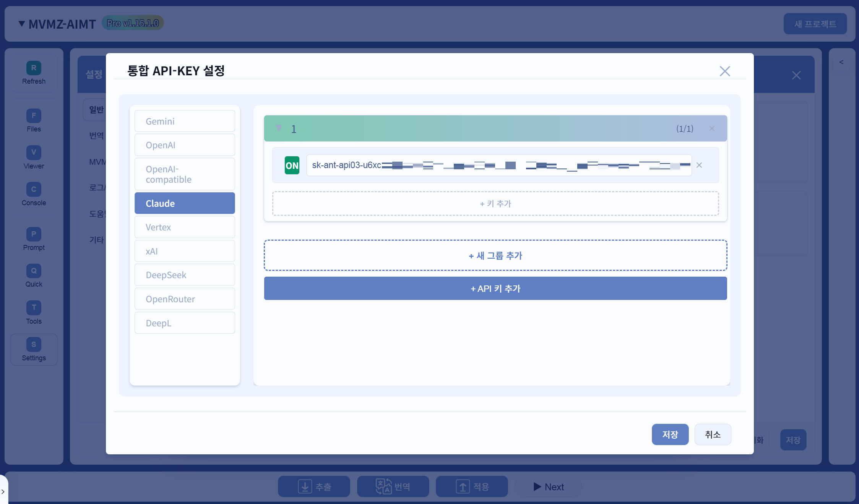Image resolution: width=859 pixels, height=504 pixels.
Task: Expand the right side panel chevron
Action: pos(841,62)
